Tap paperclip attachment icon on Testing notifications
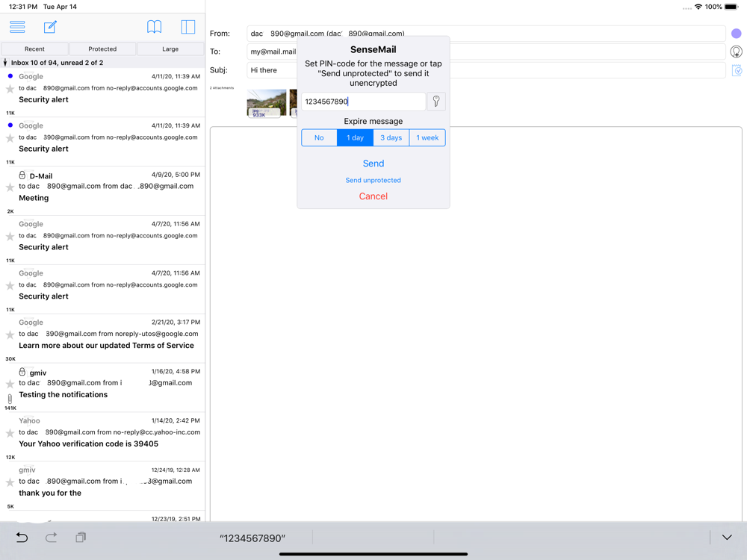This screenshot has height=560, width=747. 10,399
